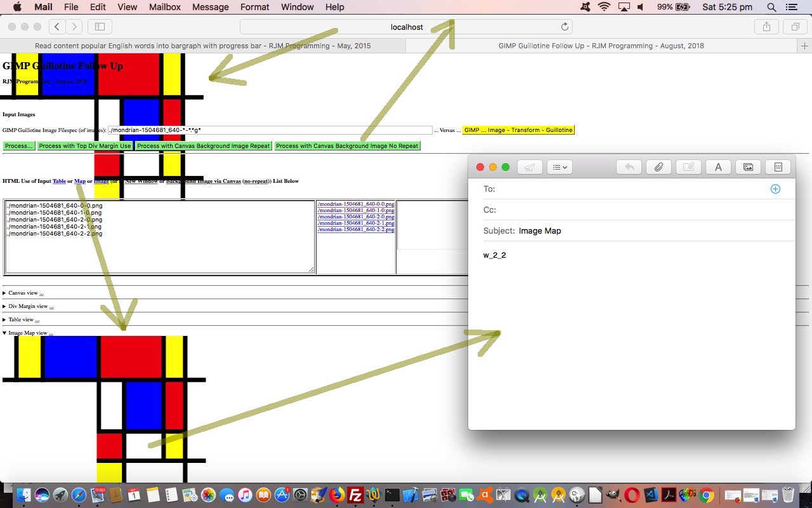The image size is (812, 508).
Task: Open the mondrian-1504681_640-0-0.png link
Action: [355, 204]
